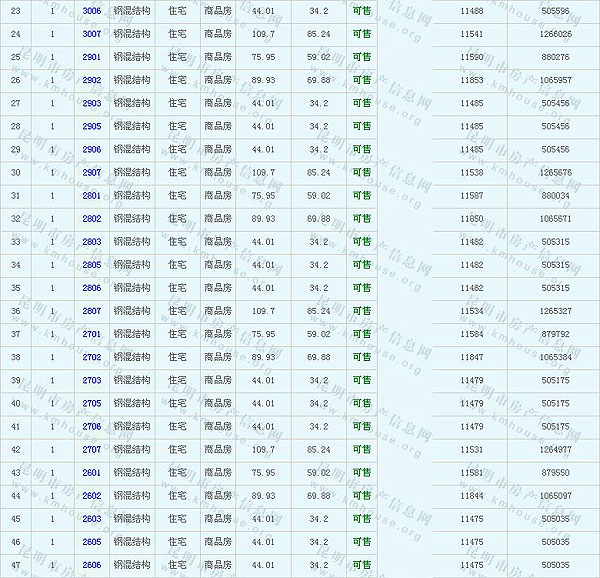
Task: Select room 2901 in the listing
Action: click(91, 57)
